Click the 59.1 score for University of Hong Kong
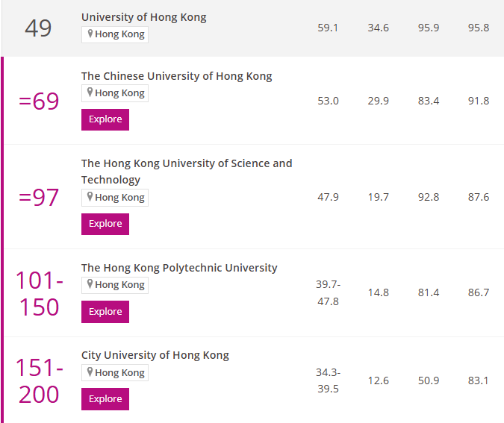 coord(328,28)
